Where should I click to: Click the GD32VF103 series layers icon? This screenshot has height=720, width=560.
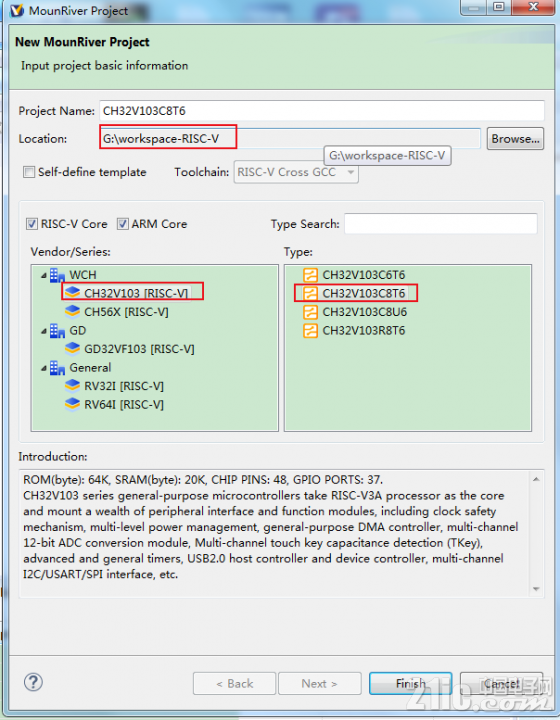point(72,349)
